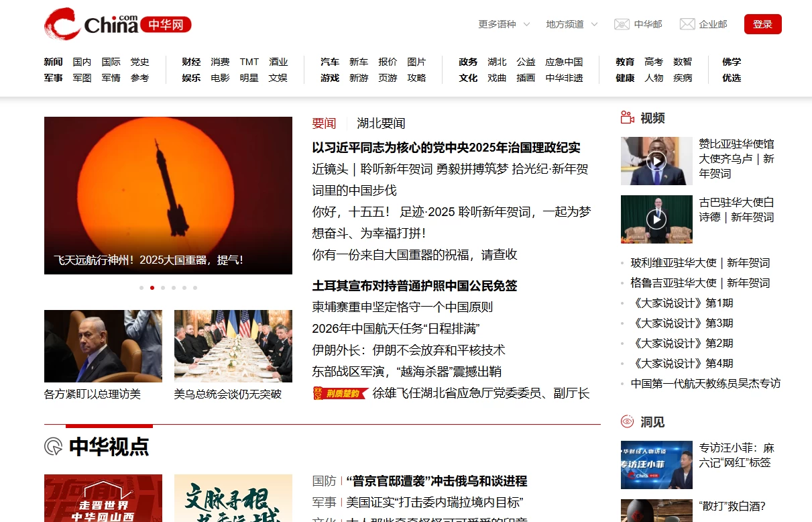Viewport: 812px width, 522px height.
Task: Click the eye icon next to 洞见
Action: [x=626, y=421]
